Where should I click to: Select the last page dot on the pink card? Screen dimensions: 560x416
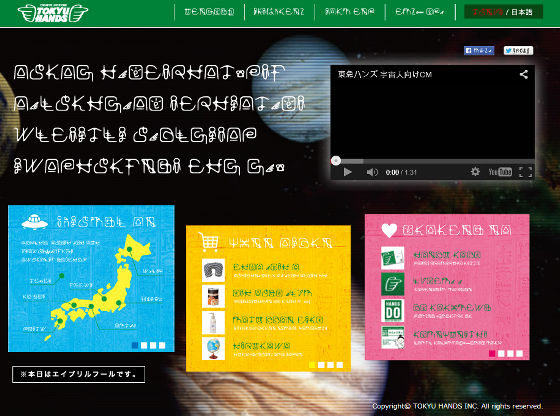[x=520, y=353]
